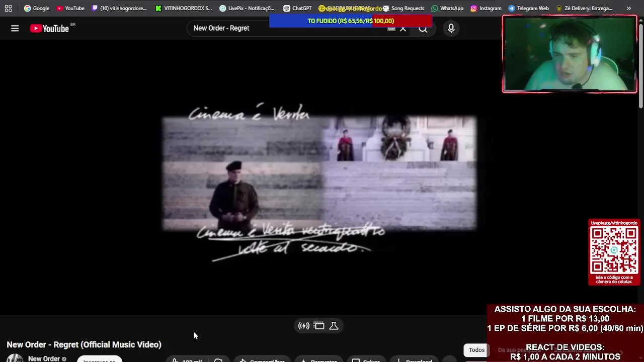Select the 'Todos' filter chip
This screenshot has height=362, width=644.
tap(476, 350)
